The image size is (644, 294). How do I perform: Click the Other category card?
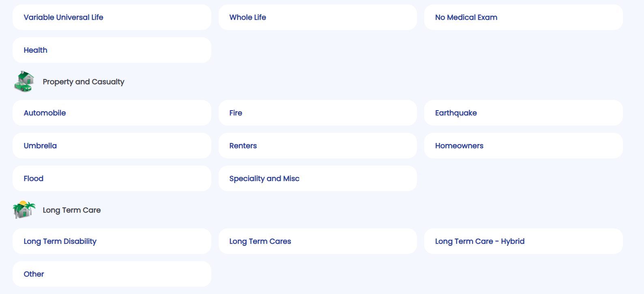click(112, 274)
